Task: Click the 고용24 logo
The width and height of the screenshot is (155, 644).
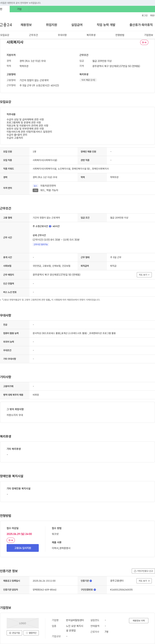Action: coord(6,25)
